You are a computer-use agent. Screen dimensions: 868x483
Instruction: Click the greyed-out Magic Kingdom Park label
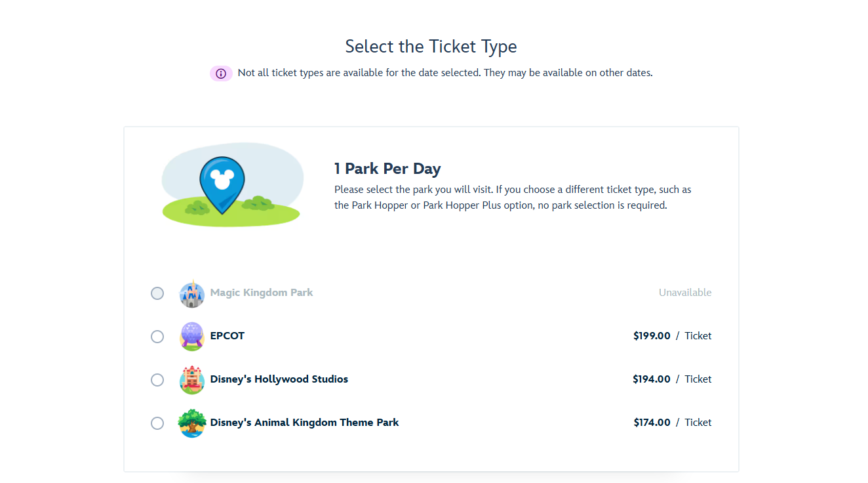[x=261, y=293]
